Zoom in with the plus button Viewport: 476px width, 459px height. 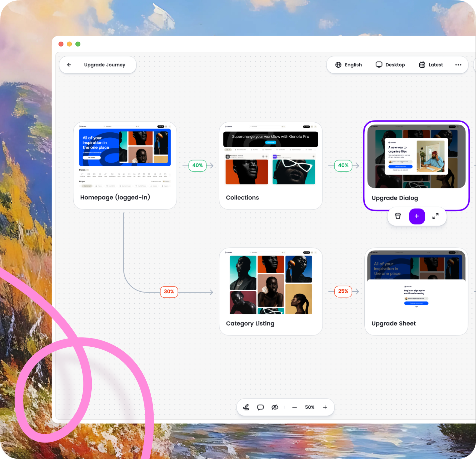[325, 407]
